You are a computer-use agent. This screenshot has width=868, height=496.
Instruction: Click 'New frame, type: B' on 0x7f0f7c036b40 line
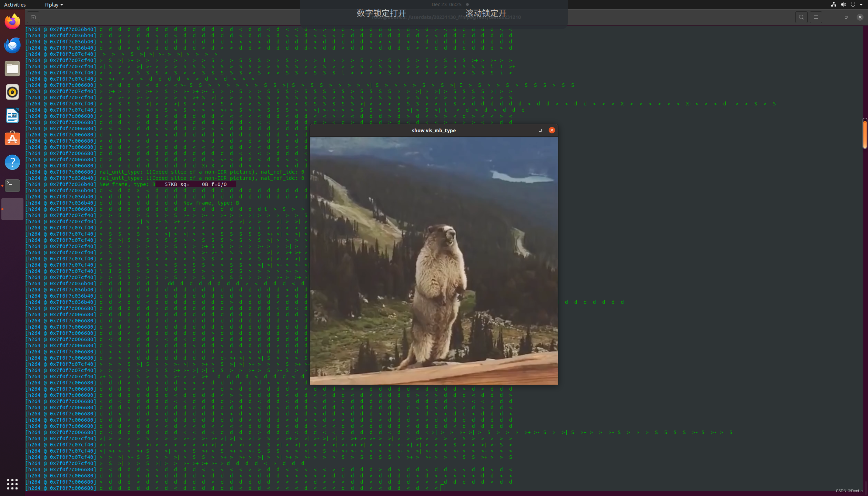point(128,184)
